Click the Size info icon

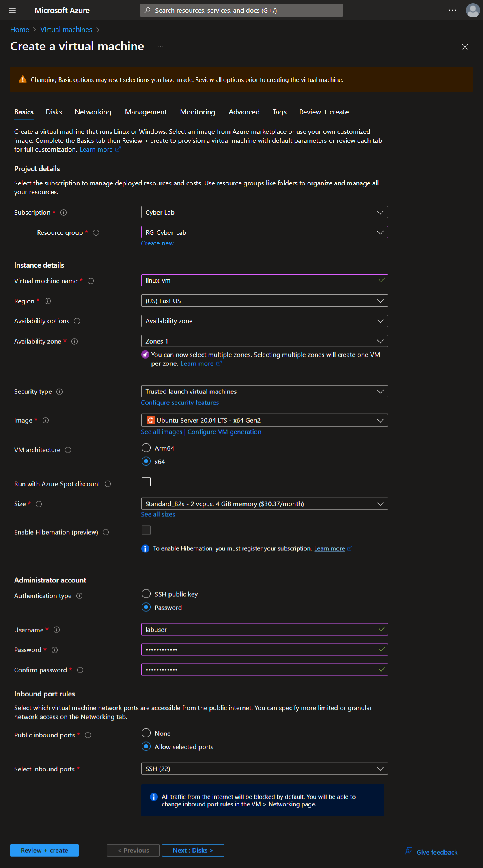[39, 504]
